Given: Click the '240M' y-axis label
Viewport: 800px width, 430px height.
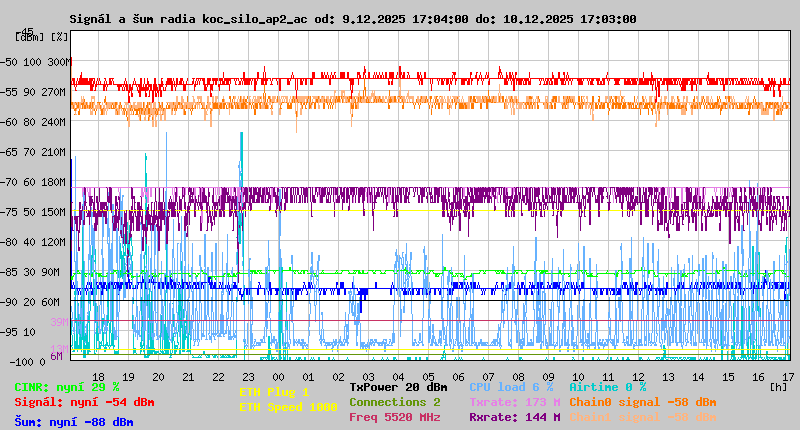Looking at the screenshot, I should pyautogui.click(x=53, y=122).
